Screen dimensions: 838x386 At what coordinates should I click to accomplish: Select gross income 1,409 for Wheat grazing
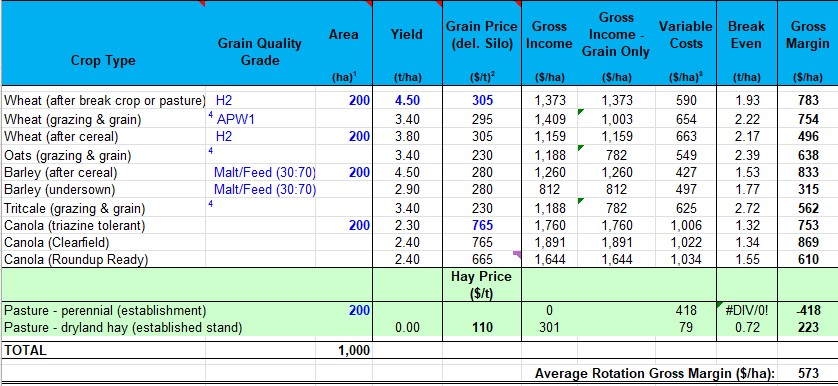coord(550,119)
